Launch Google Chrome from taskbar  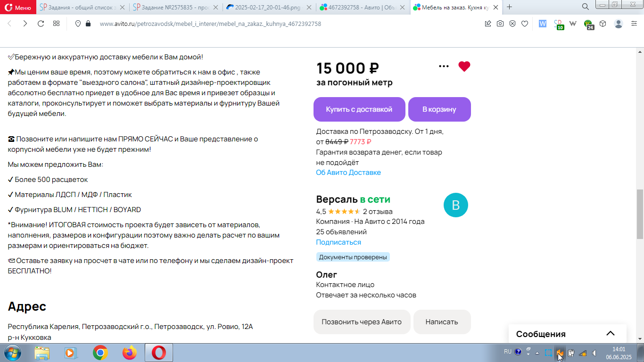(100, 353)
